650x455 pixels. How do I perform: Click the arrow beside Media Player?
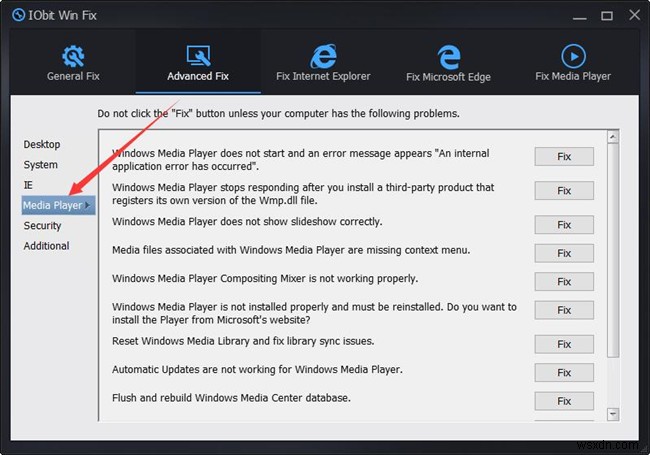[87, 205]
